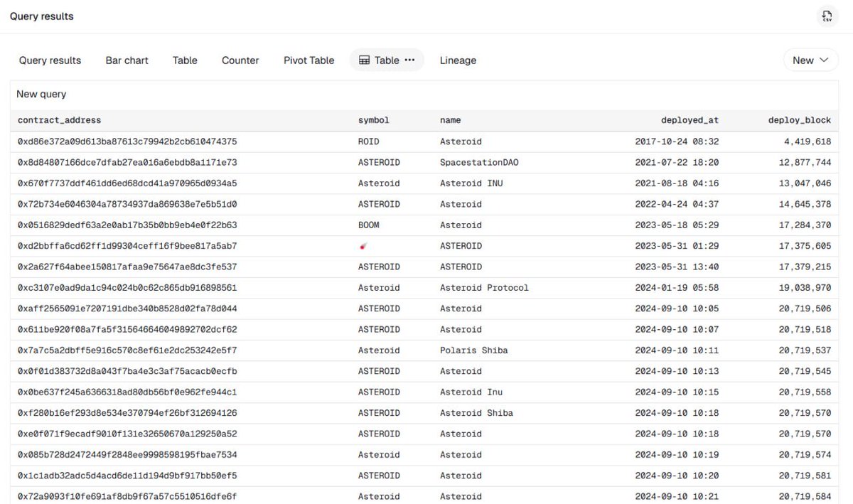Switch to the Counter tab
The height and width of the screenshot is (504, 853).
click(240, 60)
